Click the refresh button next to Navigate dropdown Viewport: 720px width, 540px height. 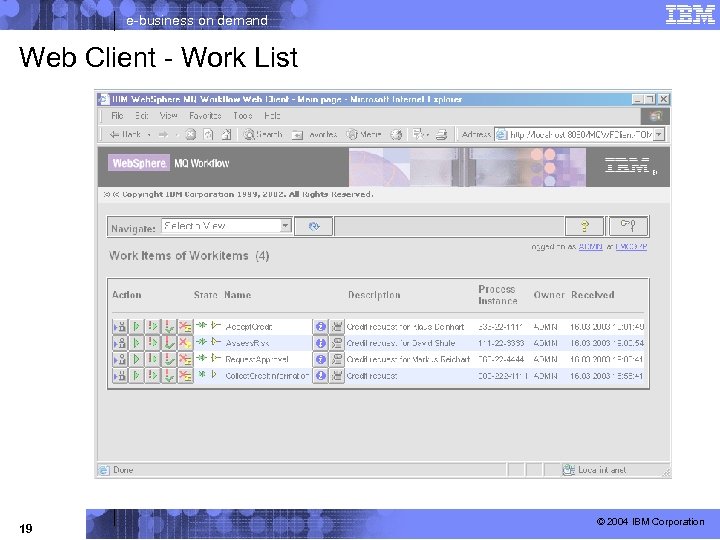(314, 226)
